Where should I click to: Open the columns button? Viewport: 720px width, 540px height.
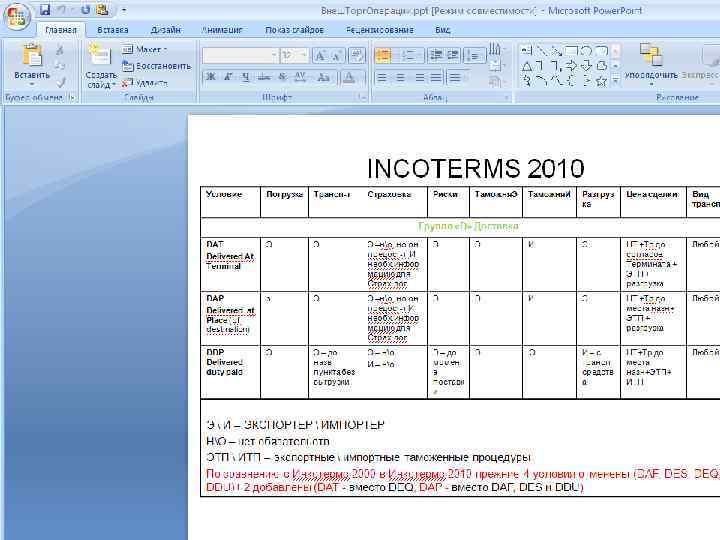point(457,78)
